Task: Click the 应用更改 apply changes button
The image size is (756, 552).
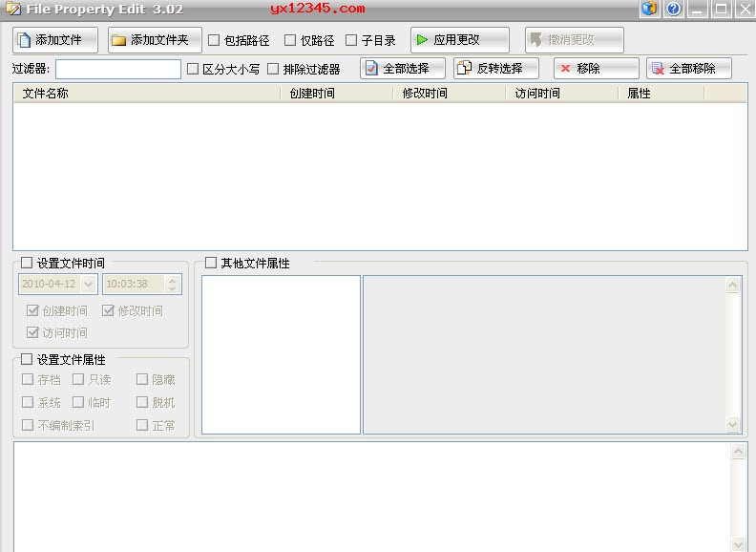Action: [459, 40]
